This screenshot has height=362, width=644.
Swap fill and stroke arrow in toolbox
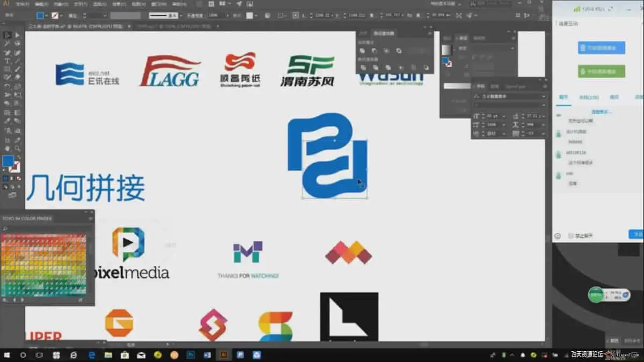click(19, 157)
